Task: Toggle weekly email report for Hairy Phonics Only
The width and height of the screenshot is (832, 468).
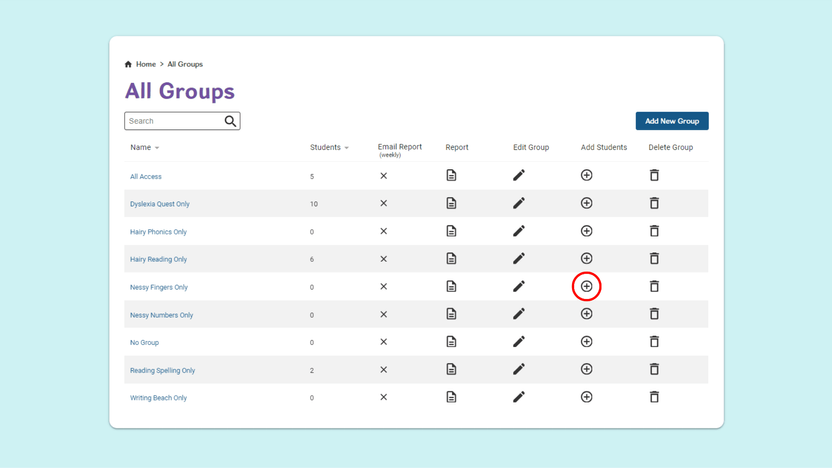Action: point(384,231)
